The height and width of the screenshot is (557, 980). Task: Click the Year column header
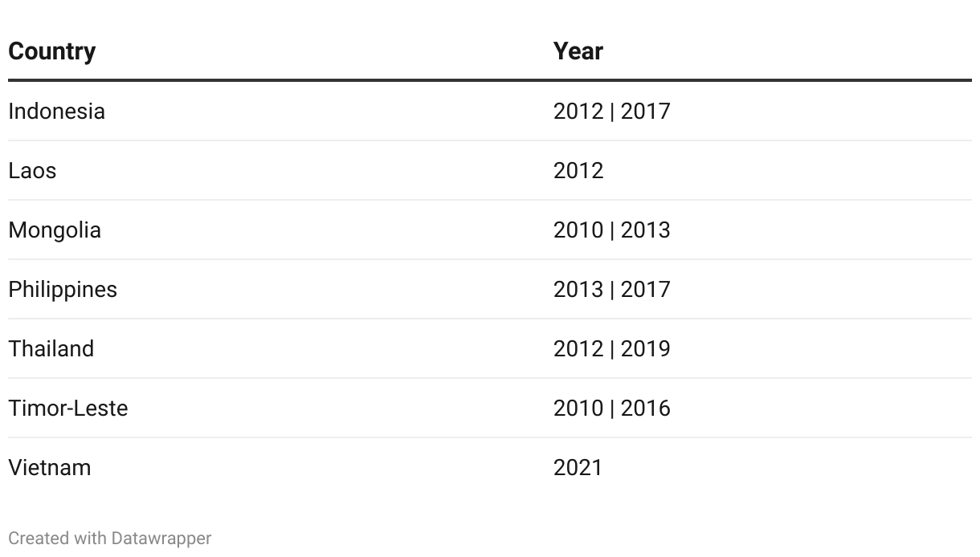[x=578, y=51]
